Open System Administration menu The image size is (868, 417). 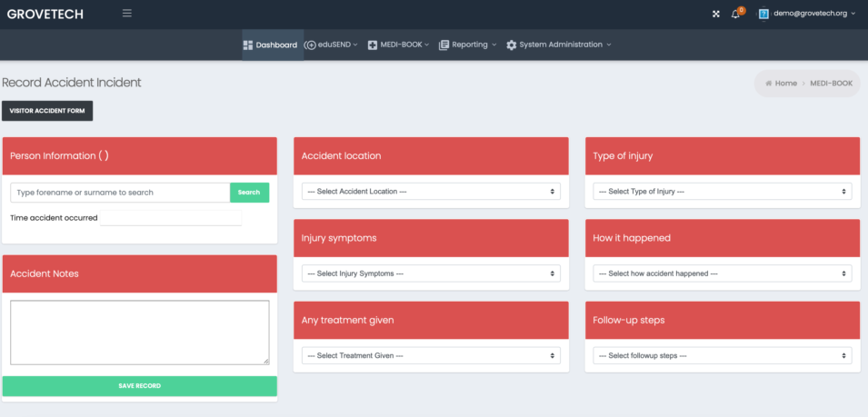coord(558,45)
